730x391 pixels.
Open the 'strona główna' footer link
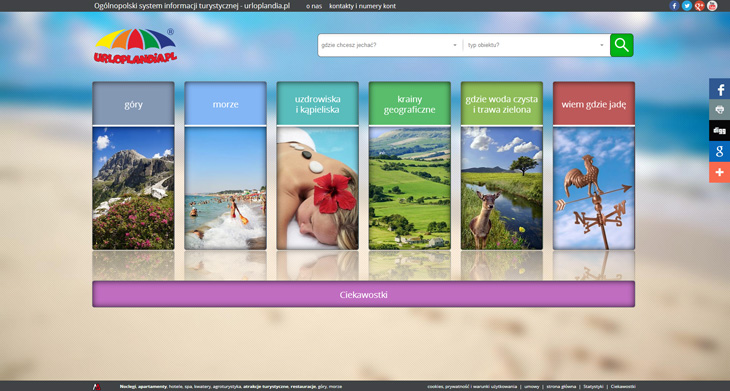(x=561, y=386)
